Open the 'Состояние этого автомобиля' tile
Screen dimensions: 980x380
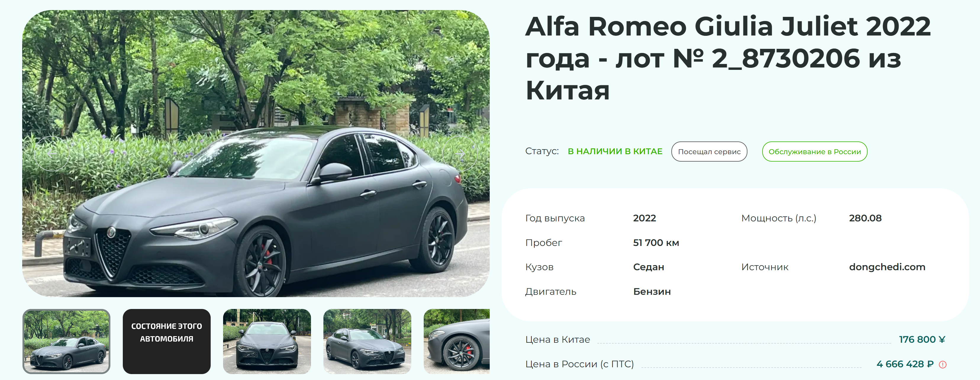click(167, 341)
